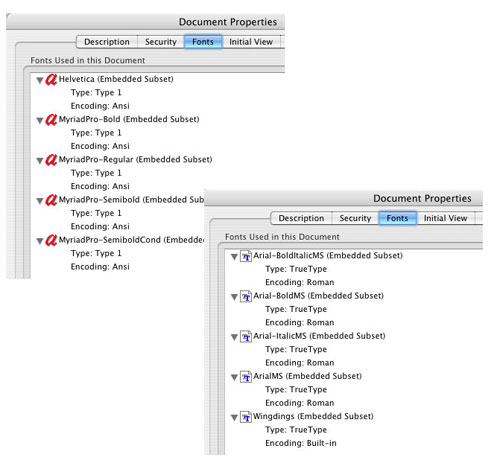The height and width of the screenshot is (466, 500).
Task: Collapse the Arial-ItalicMS font entry
Action: click(x=234, y=337)
